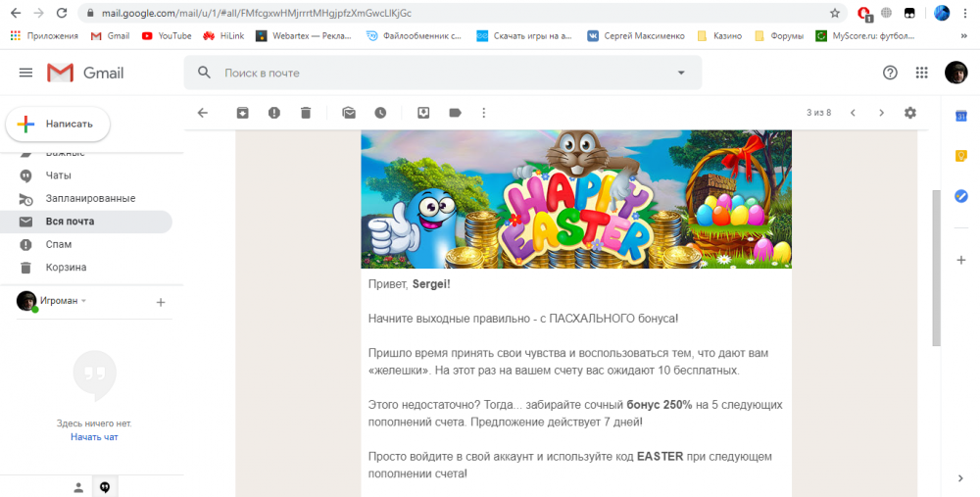Open Google apps grid

click(922, 73)
